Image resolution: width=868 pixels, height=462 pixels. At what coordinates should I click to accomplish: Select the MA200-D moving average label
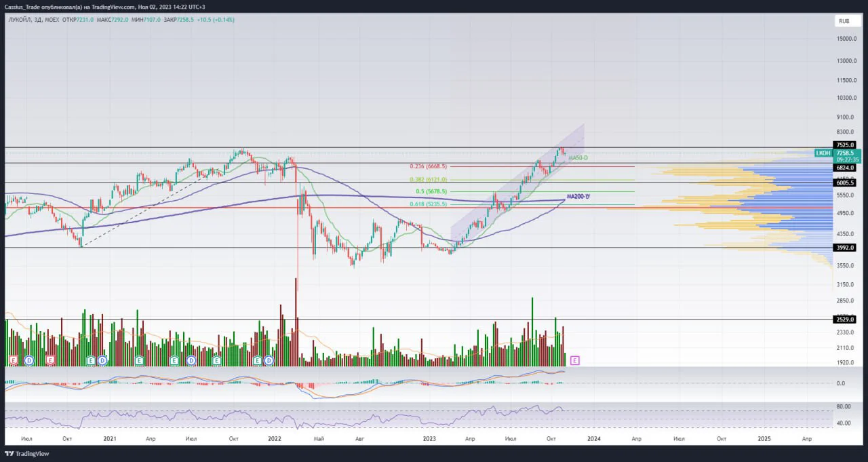pyautogui.click(x=578, y=196)
